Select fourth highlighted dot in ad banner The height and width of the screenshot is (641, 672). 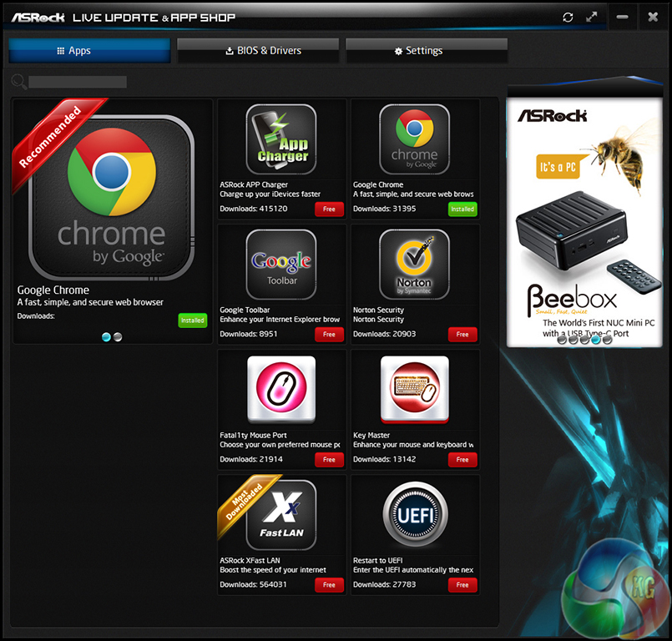point(596,340)
